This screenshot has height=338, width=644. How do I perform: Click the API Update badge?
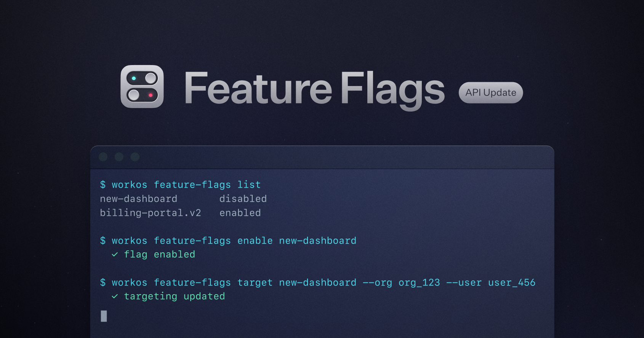pyautogui.click(x=491, y=92)
